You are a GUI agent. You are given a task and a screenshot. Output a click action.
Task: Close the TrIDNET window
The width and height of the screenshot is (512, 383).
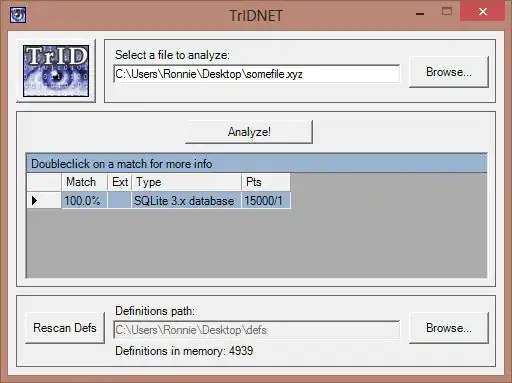click(482, 11)
